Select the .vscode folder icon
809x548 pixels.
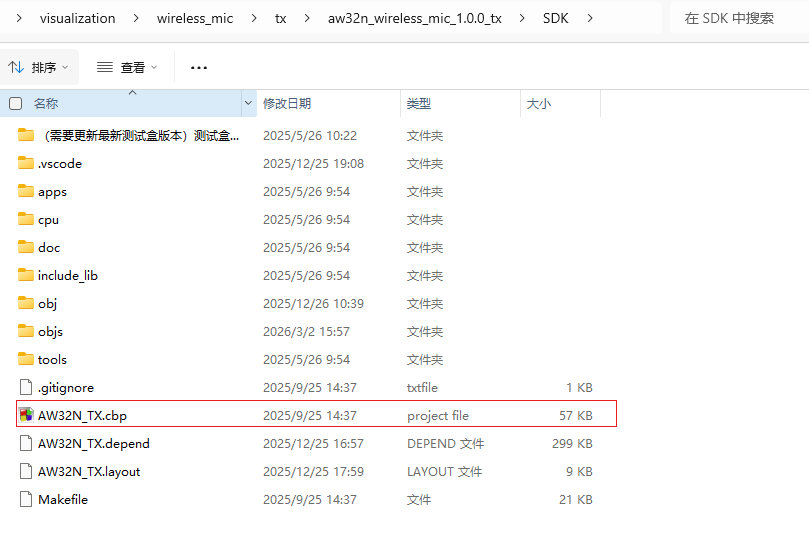(x=26, y=163)
